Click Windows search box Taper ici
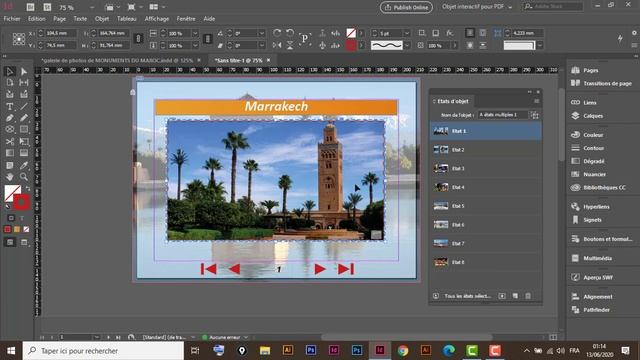640x360 pixels. point(103,351)
